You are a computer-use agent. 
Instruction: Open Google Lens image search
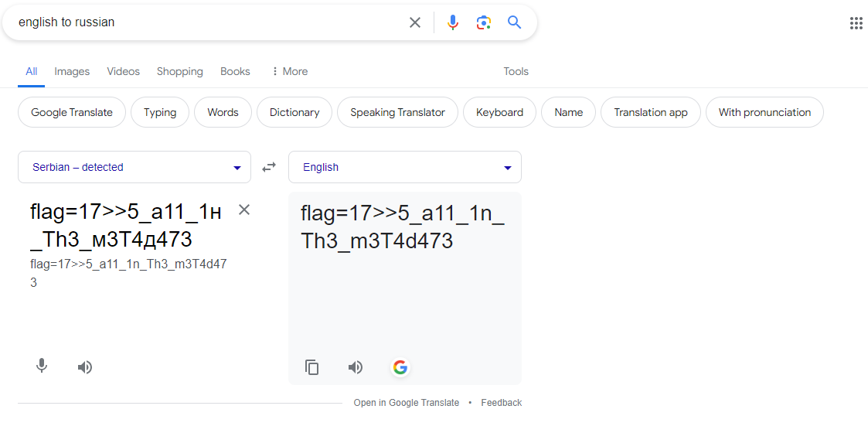[x=484, y=22]
